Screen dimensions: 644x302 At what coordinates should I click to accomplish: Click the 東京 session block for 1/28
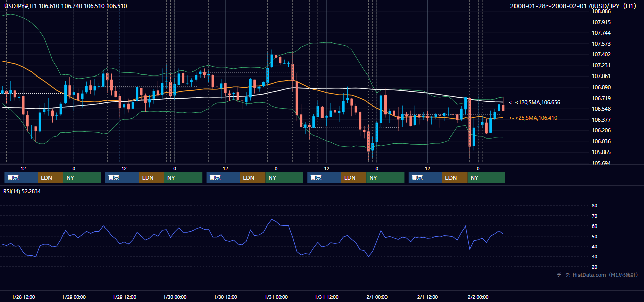click(x=21, y=178)
